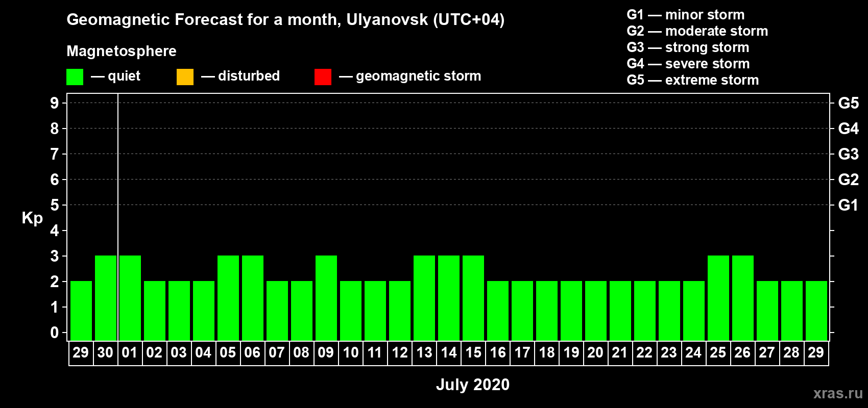
Task: Click date label 22 on the axis
Action: (644, 352)
